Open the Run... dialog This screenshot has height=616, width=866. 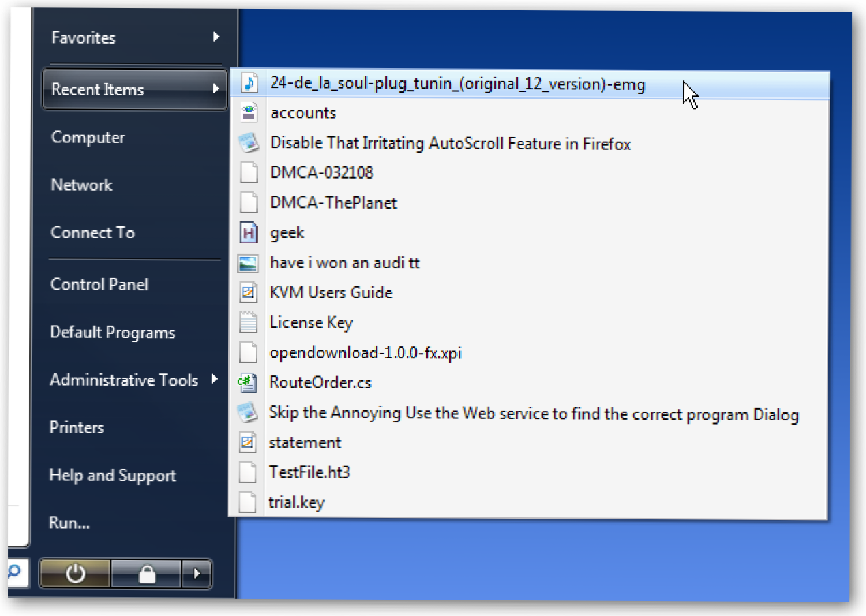(x=70, y=523)
